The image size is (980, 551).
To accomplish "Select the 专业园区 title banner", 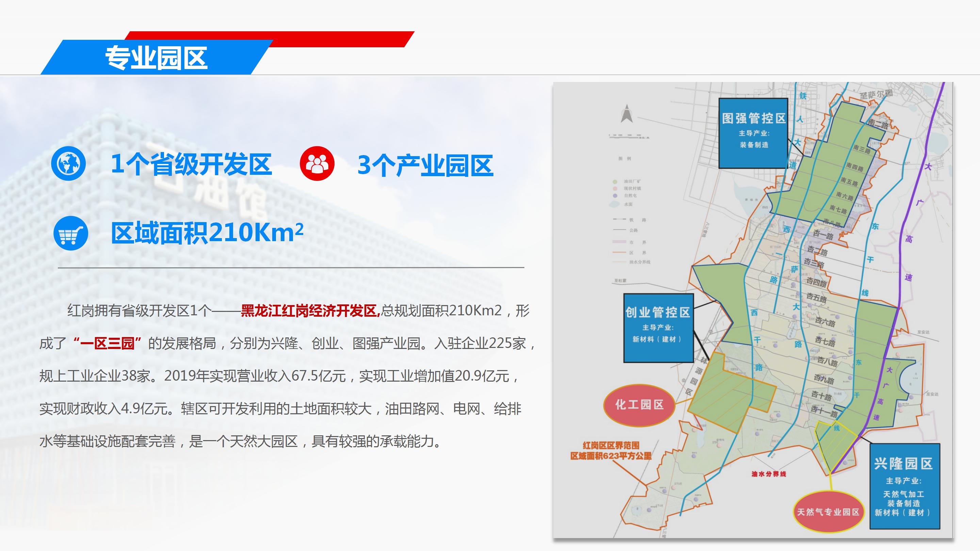I will click(156, 58).
